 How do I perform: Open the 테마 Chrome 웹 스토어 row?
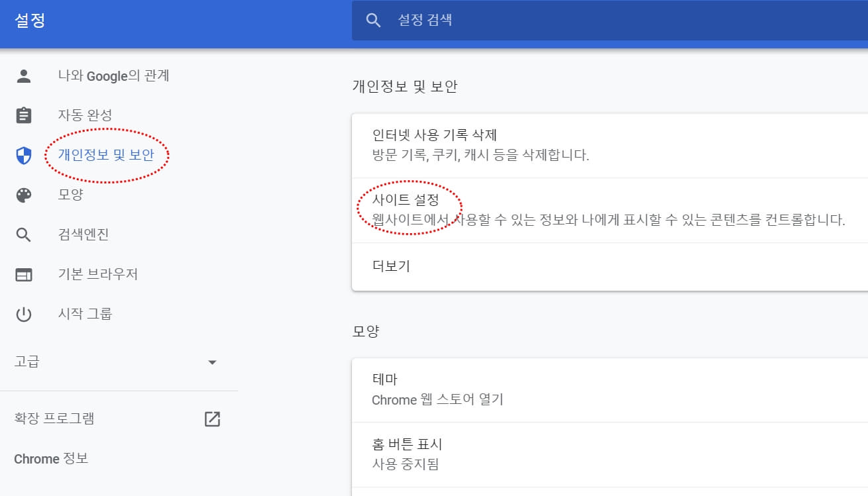[610, 390]
